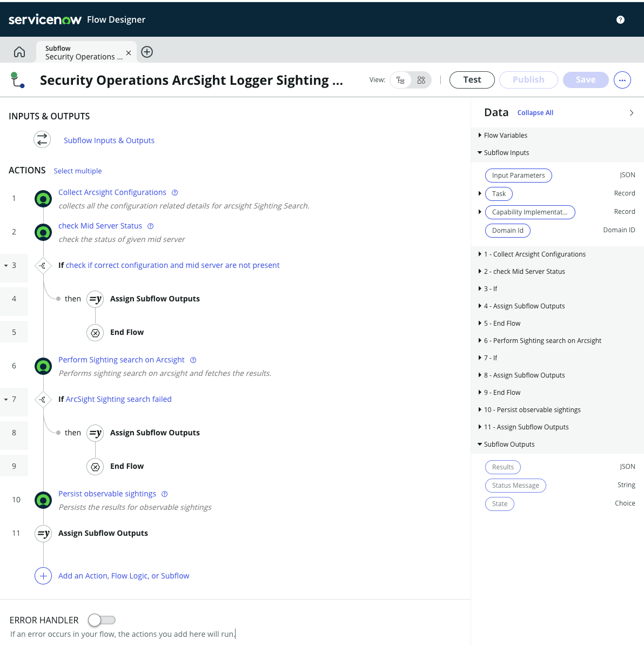Show help for Collect Arcsight Configurations
This screenshot has width=644, height=646.
tap(175, 193)
